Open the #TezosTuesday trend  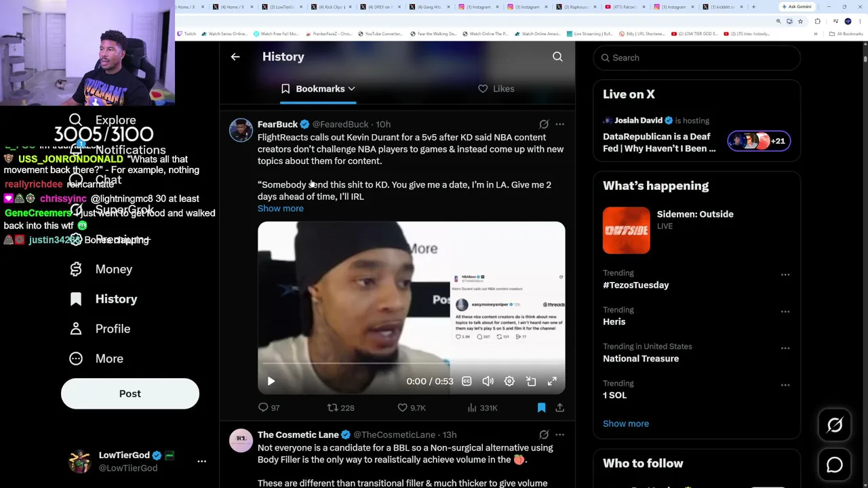coord(636,285)
